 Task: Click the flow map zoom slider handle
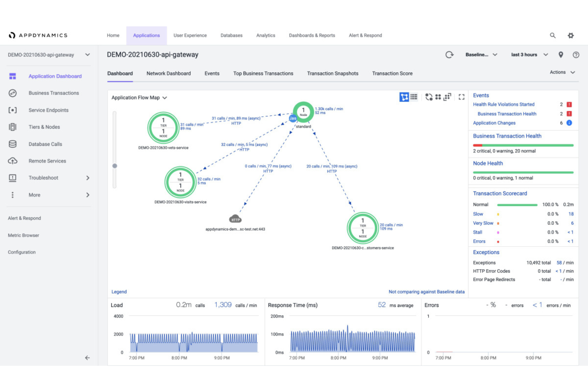115,166
